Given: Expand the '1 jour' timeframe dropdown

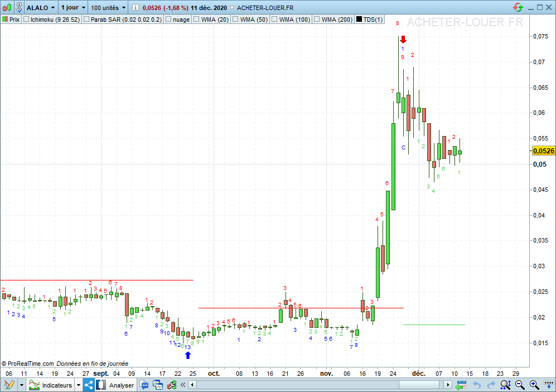Looking at the screenshot, I should click(73, 7).
